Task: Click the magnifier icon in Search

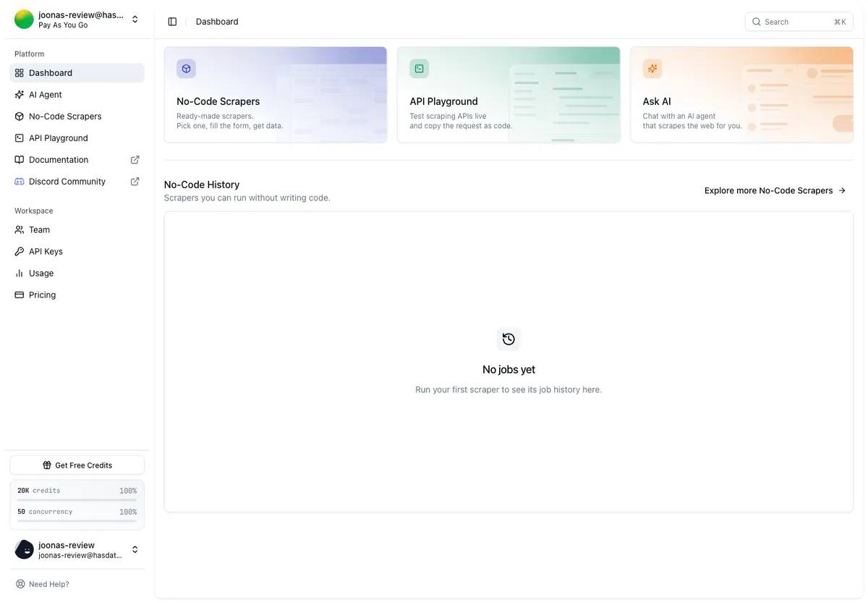Action: 757,22
